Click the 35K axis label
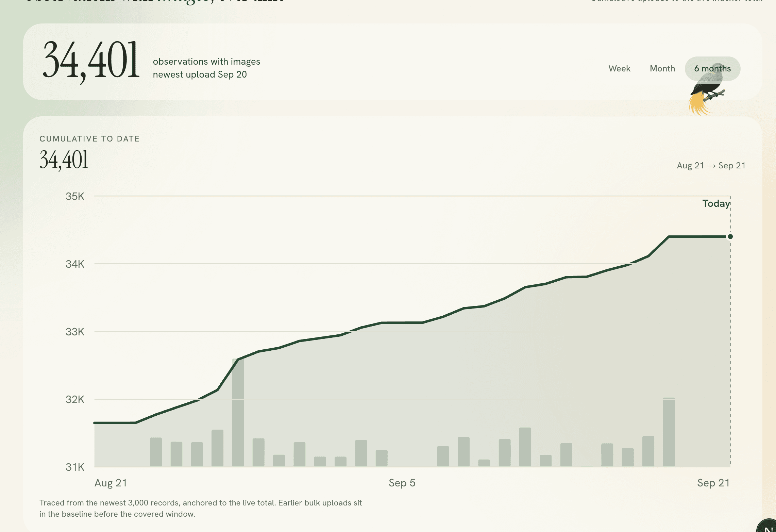The width and height of the screenshot is (776, 532). pos(75,196)
